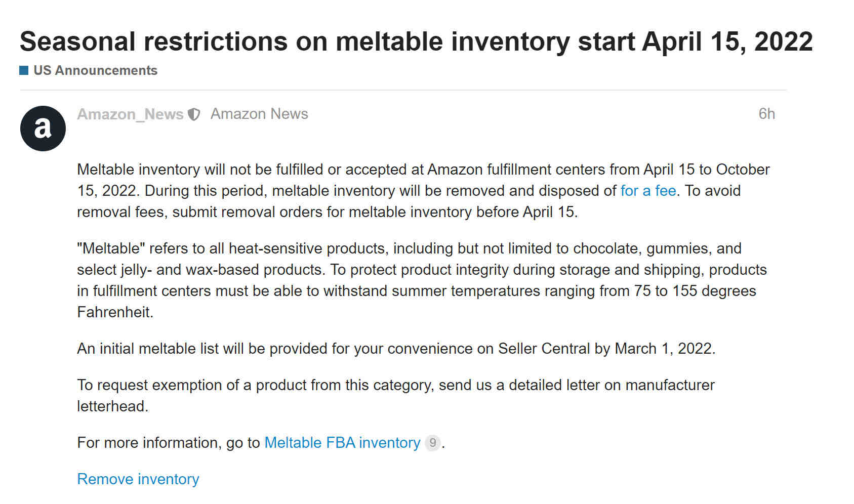This screenshot has width=854, height=504.
Task: Click the word 'Fahrenheit.' in the post
Action: coord(115,312)
